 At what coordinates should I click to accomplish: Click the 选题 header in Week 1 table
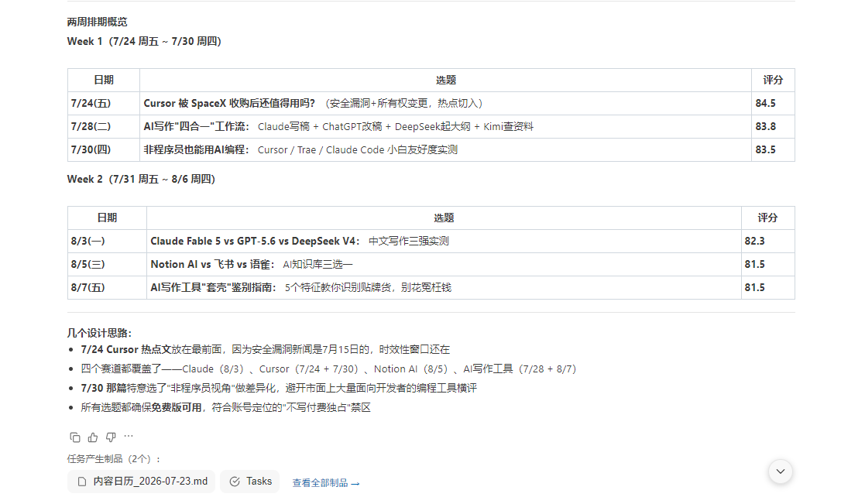446,80
